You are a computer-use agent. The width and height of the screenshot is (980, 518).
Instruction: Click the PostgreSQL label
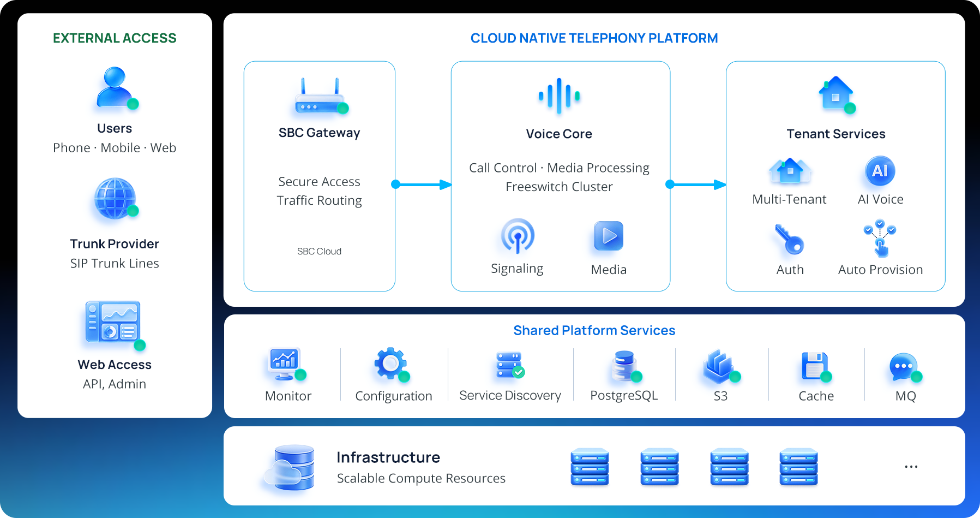(x=624, y=396)
